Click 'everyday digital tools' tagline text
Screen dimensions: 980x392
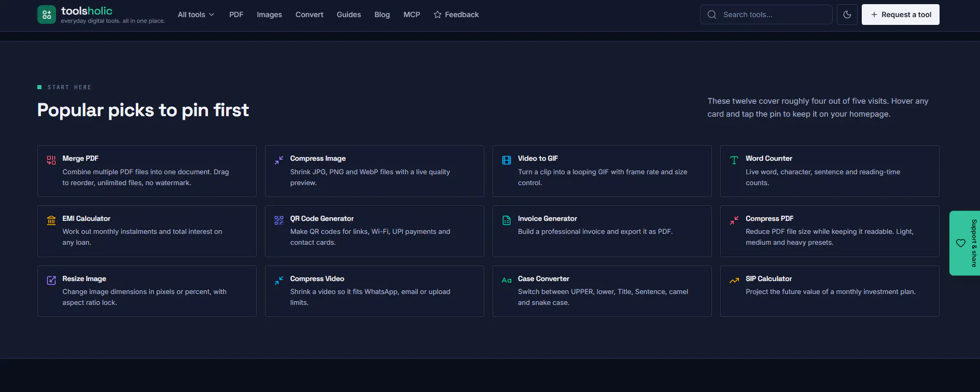click(113, 21)
